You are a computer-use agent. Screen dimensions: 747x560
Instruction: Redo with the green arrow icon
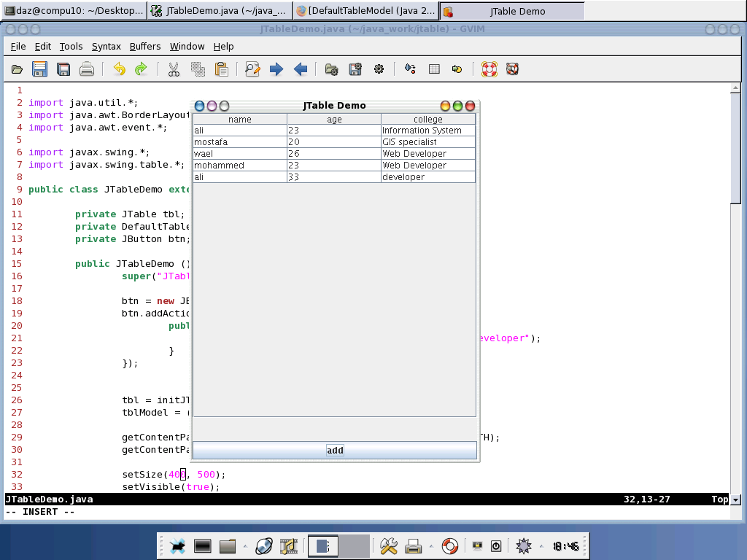tap(141, 69)
